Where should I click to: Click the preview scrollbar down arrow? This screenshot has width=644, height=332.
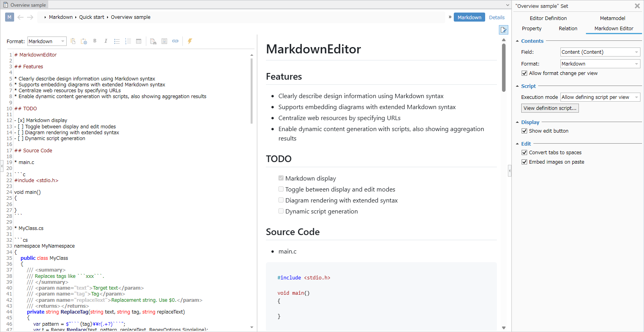point(504,328)
